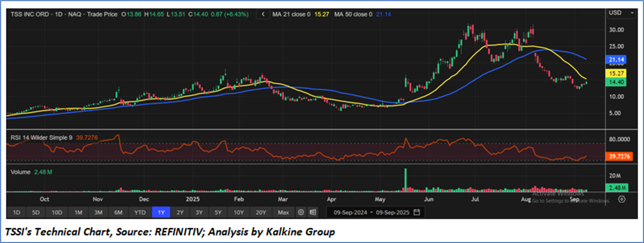Click the green 14.40 price tag
This screenshot has width=644, height=243.
[x=616, y=82]
